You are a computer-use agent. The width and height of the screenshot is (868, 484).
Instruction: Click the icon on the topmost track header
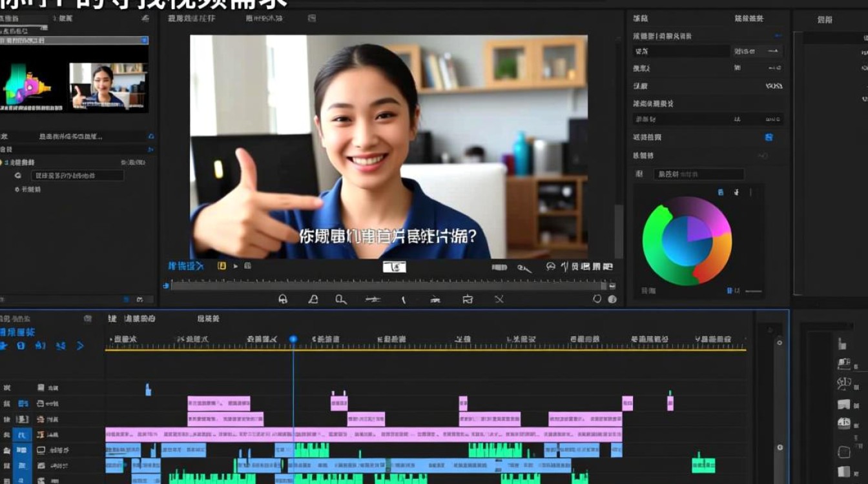tap(41, 388)
